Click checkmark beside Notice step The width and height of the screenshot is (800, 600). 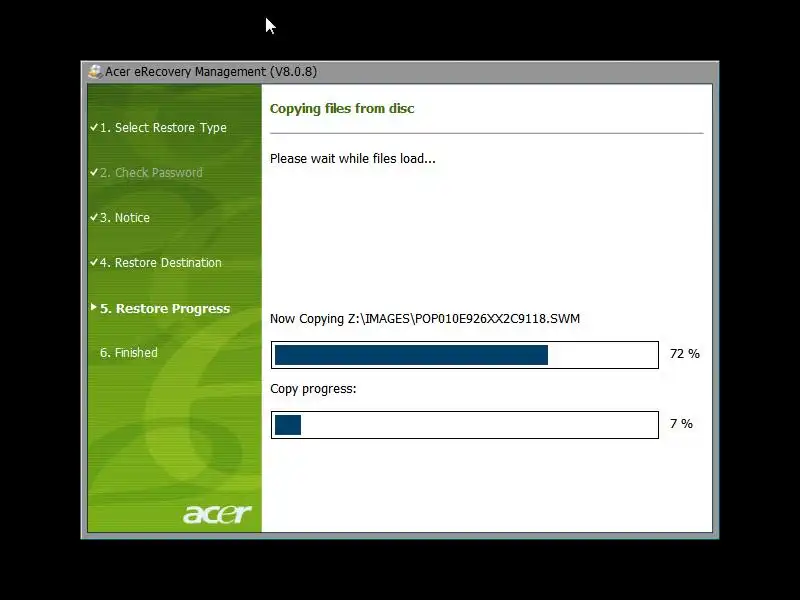tap(94, 217)
